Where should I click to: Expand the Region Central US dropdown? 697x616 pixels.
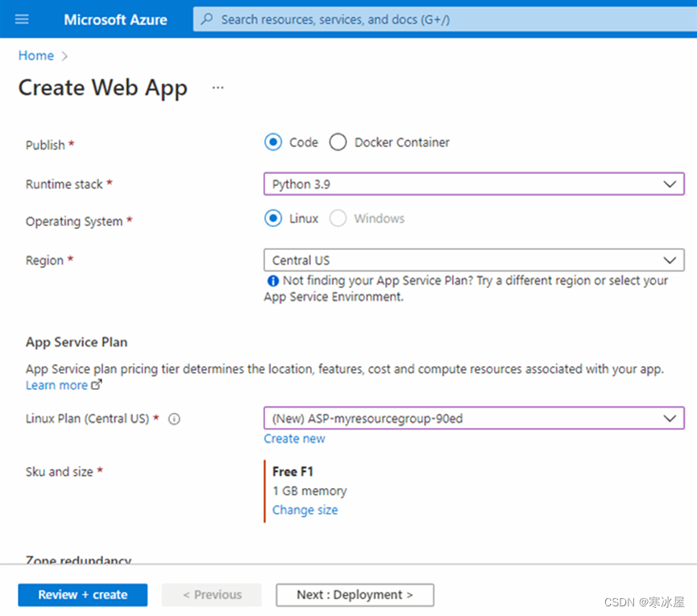tap(474, 260)
